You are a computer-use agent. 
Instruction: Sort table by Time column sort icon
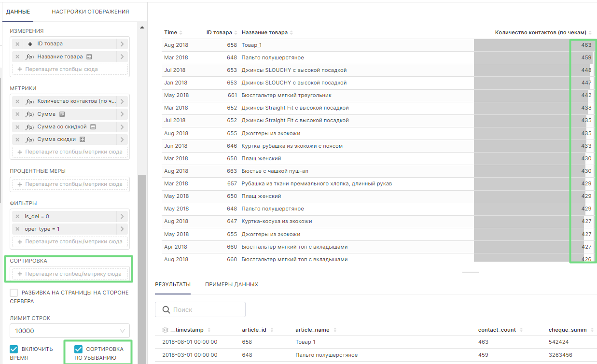pyautogui.click(x=181, y=33)
